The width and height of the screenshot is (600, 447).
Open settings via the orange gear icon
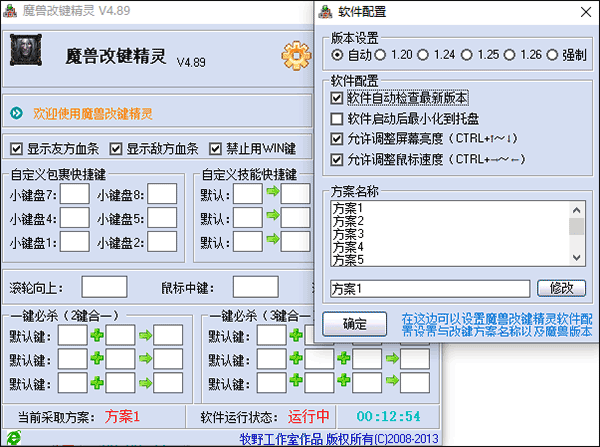pos(296,56)
